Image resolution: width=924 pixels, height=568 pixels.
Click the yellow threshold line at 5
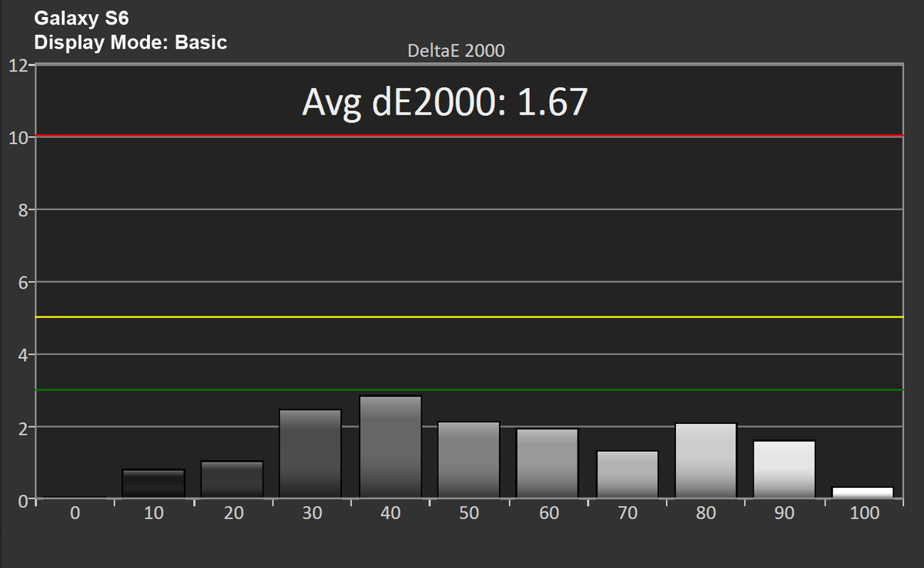click(x=467, y=317)
